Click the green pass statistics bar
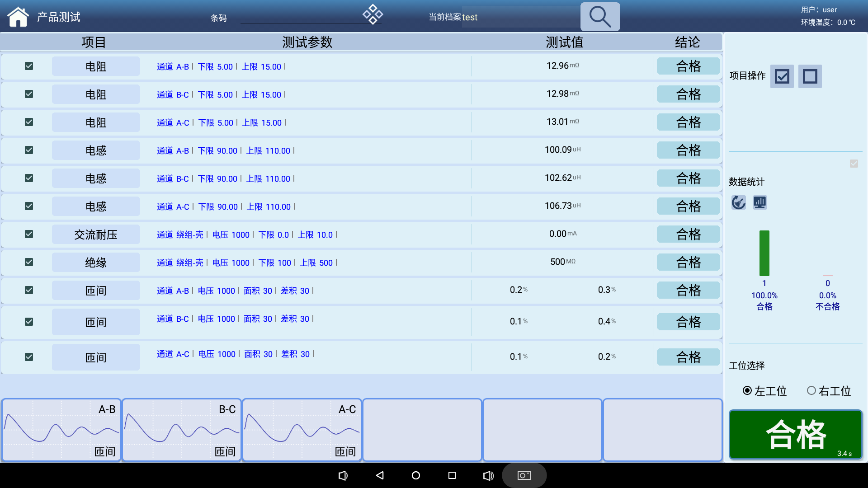This screenshot has width=868, height=488. coord(764,253)
